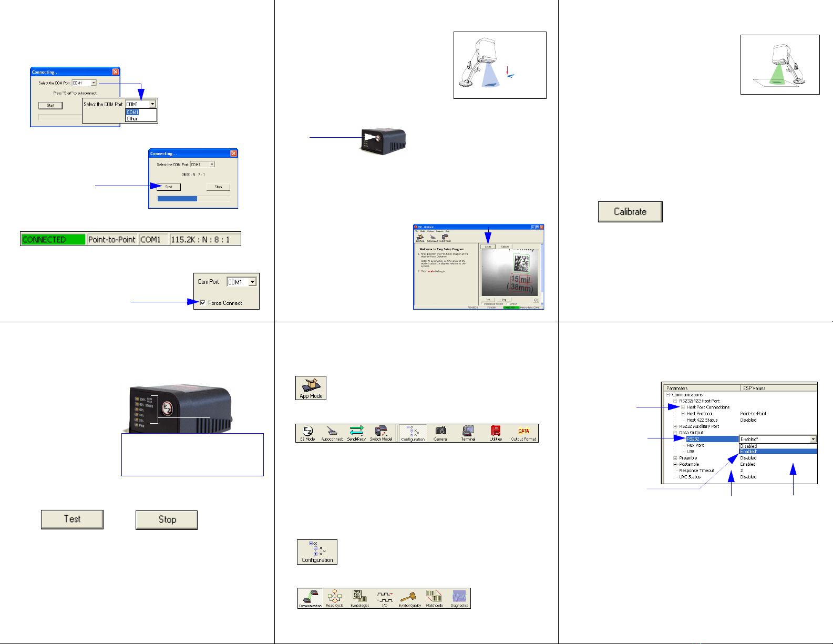Click the captured symbol image in ESP window
The image size is (833, 644).
[x=510, y=272]
